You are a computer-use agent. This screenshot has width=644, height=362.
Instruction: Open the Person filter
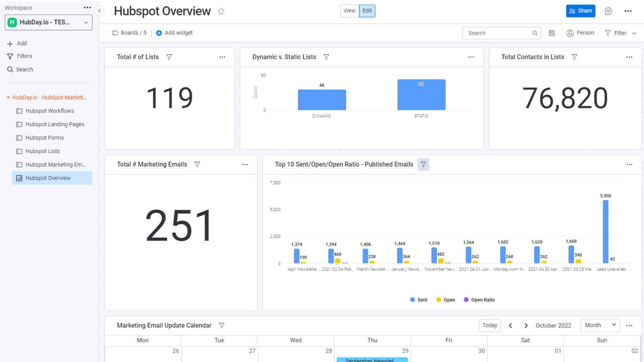(x=580, y=33)
